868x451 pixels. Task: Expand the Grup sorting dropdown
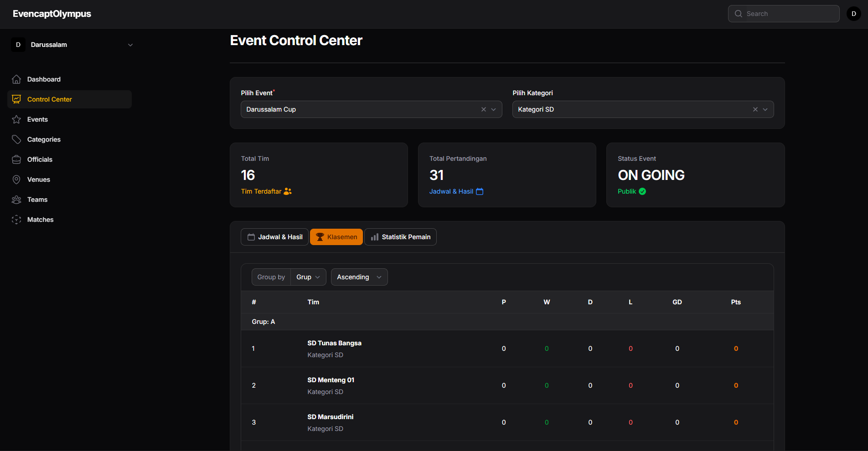tap(308, 277)
